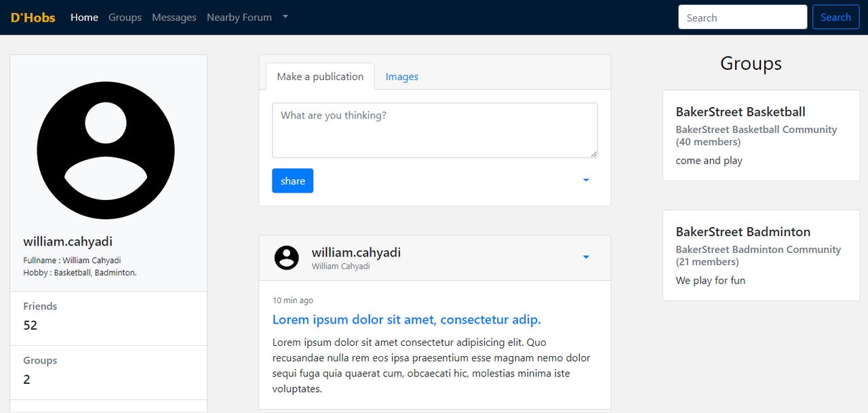
Task: Click the share button
Action: [293, 180]
